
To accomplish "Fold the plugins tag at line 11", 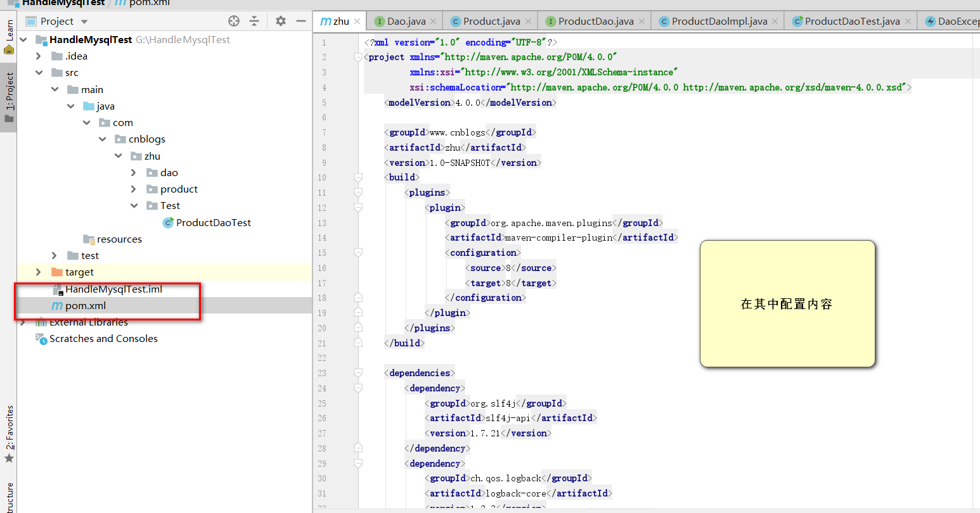I will pos(358,193).
